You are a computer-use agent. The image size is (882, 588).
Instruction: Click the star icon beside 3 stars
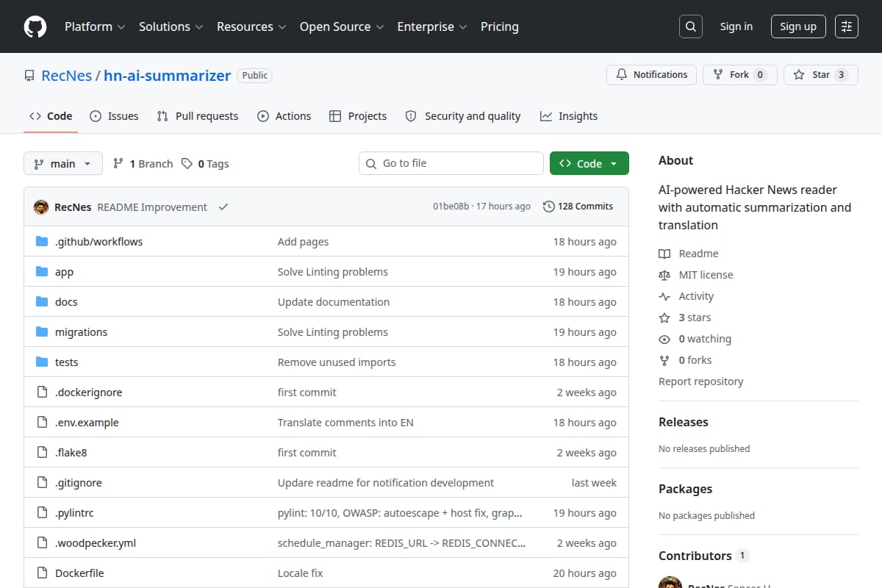point(664,318)
